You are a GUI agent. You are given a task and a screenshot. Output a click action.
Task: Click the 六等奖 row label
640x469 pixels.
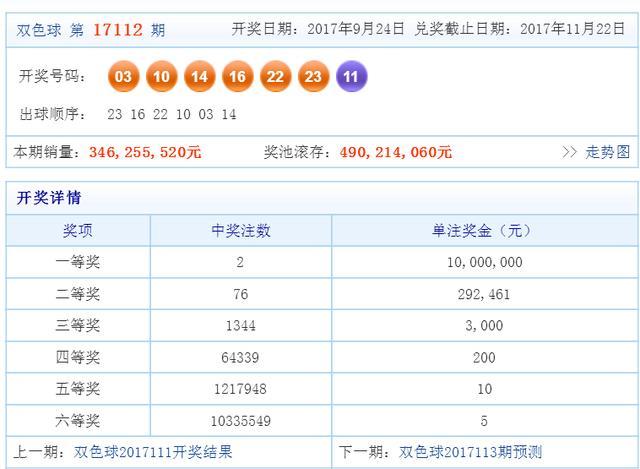(x=78, y=420)
